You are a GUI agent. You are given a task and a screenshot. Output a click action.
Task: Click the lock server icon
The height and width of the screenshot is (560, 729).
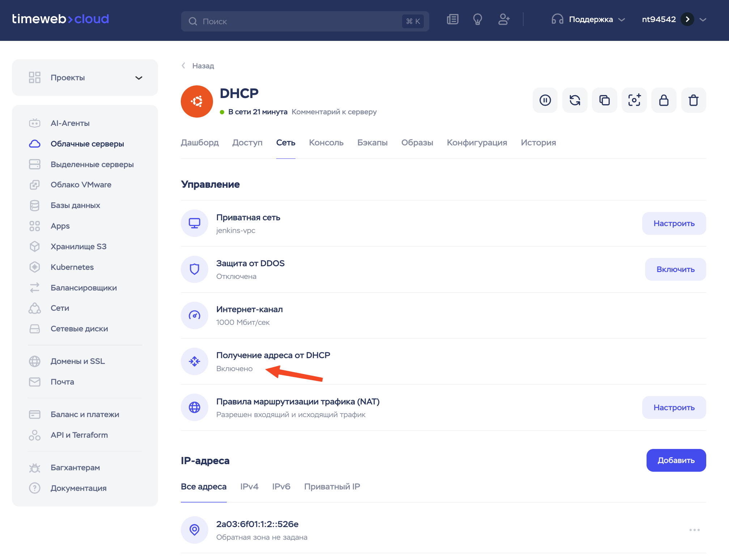[664, 100]
